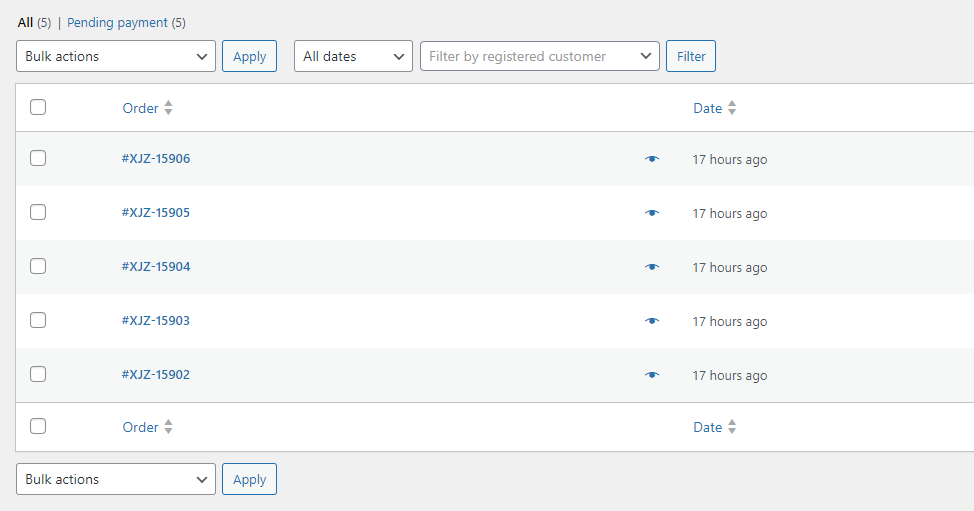
Task: Open the top Bulk actions dropdown
Action: [116, 57]
